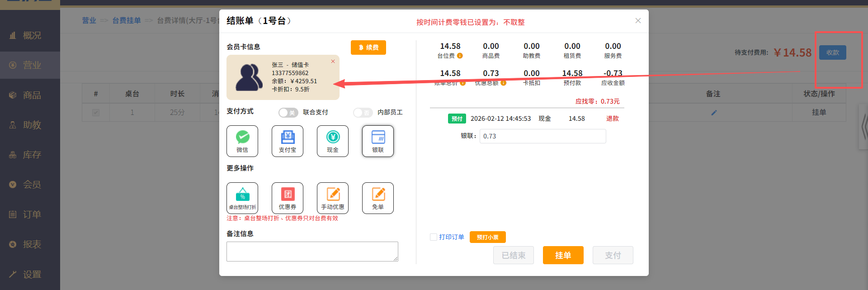Pick cash (现金) payment option

(333, 141)
